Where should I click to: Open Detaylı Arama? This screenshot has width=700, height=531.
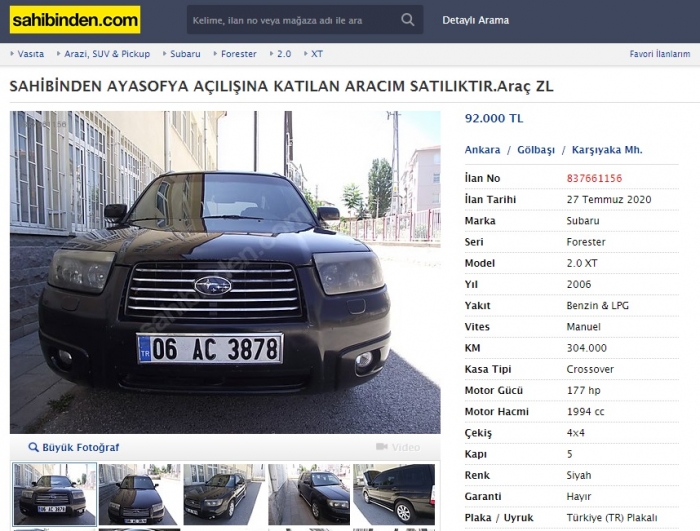tap(475, 20)
